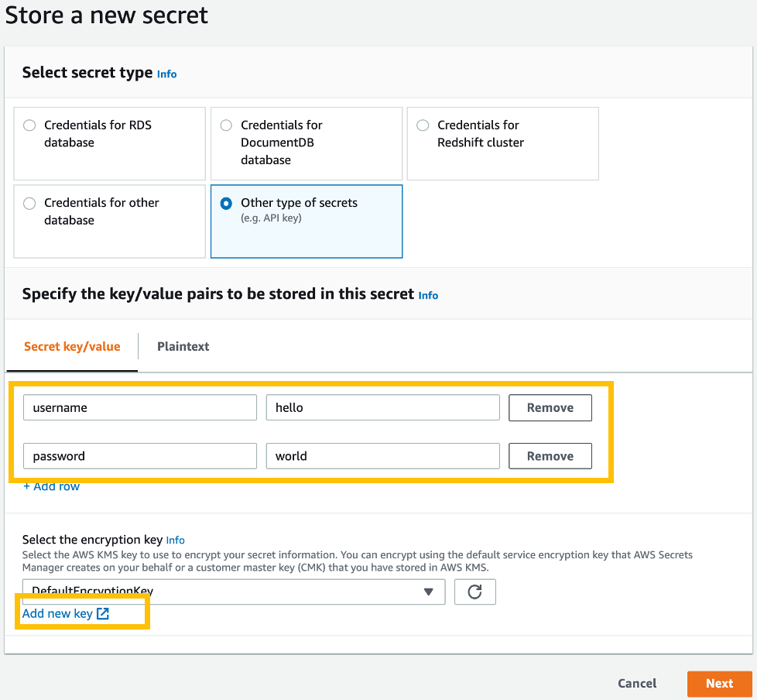Remove the password key/value row
Image resolution: width=757 pixels, height=700 pixels.
tap(550, 455)
